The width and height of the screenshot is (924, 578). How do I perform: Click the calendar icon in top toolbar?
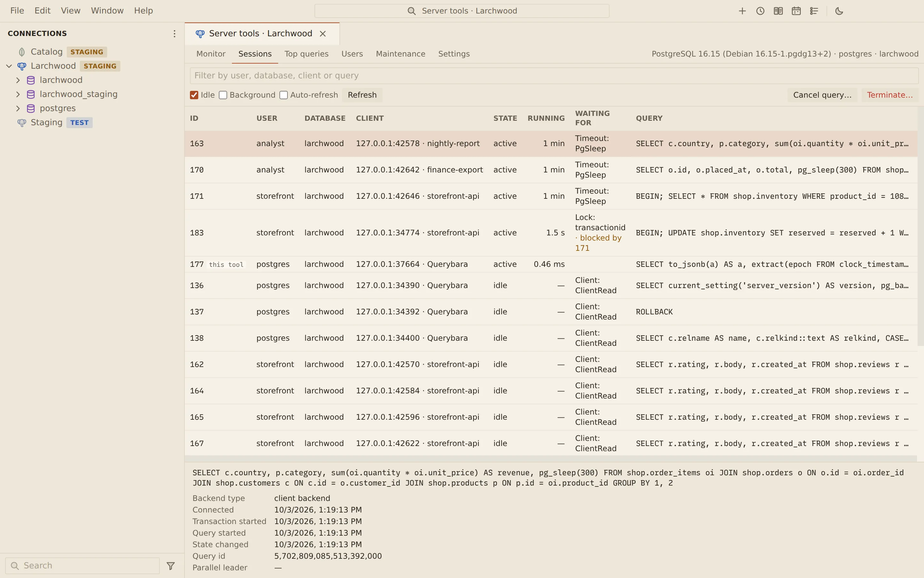[796, 11]
